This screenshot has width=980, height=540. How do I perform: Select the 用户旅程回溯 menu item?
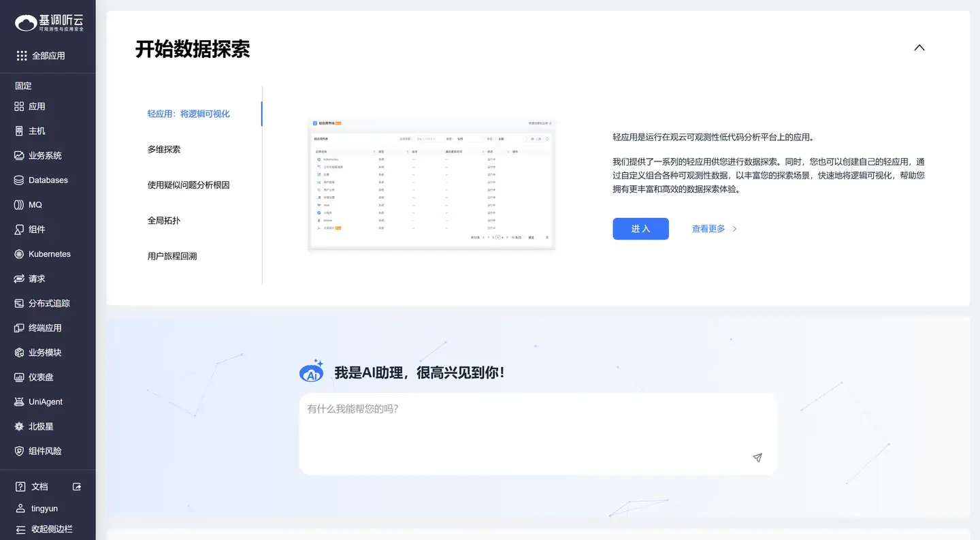click(x=173, y=255)
